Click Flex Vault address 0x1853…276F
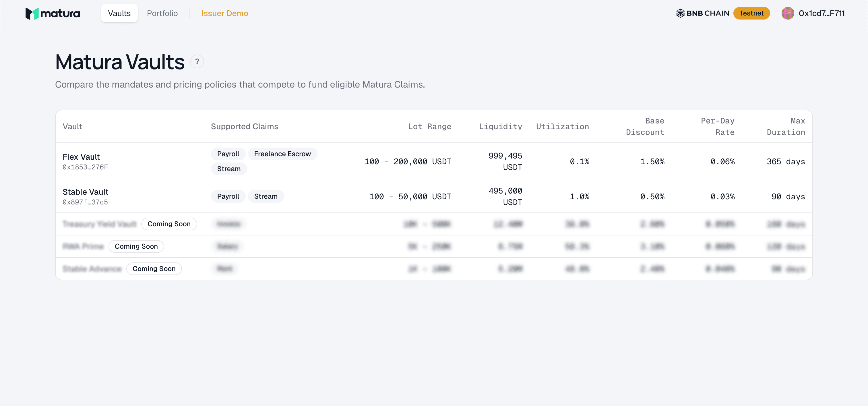Viewport: 868px width, 406px height. click(85, 167)
